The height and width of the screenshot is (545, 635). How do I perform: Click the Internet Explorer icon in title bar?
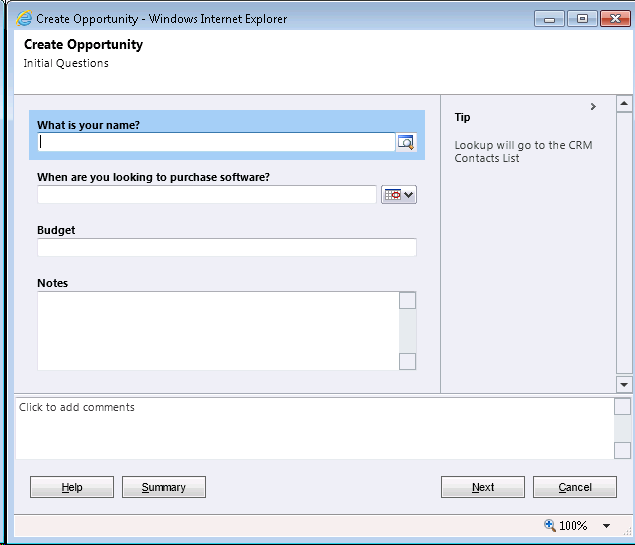(24, 18)
